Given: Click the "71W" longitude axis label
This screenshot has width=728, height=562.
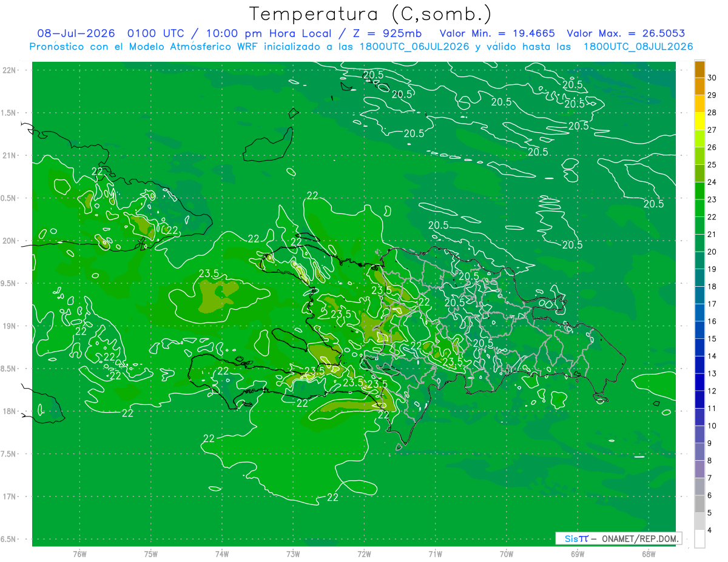Looking at the screenshot, I should pyautogui.click(x=435, y=554).
